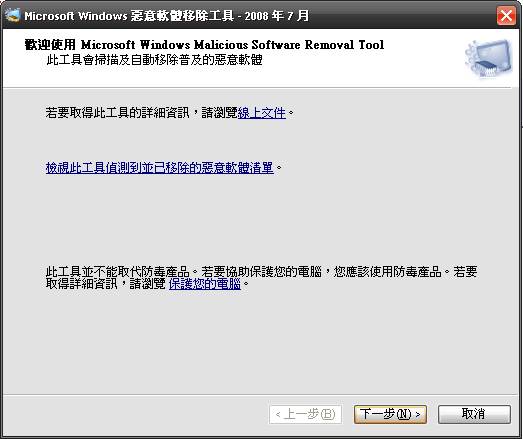Open the 線上文件 online documentation link
523x439 pixels.
(x=262, y=113)
